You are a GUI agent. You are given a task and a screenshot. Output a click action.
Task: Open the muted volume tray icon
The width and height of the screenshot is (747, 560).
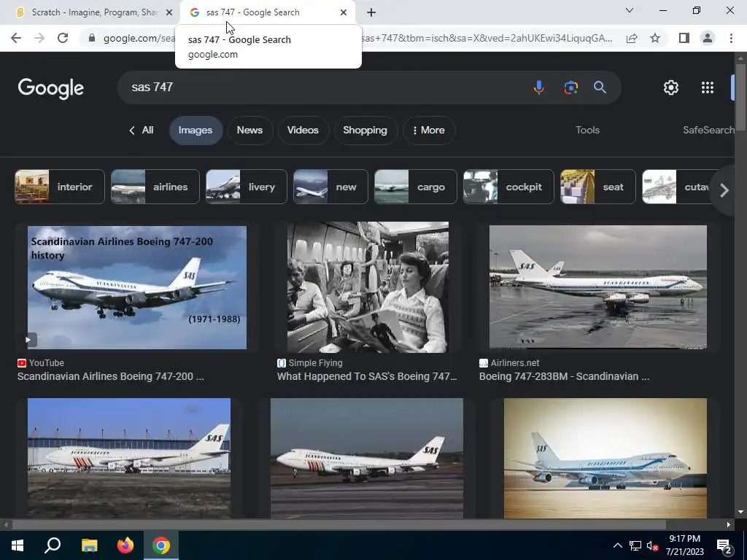click(653, 545)
